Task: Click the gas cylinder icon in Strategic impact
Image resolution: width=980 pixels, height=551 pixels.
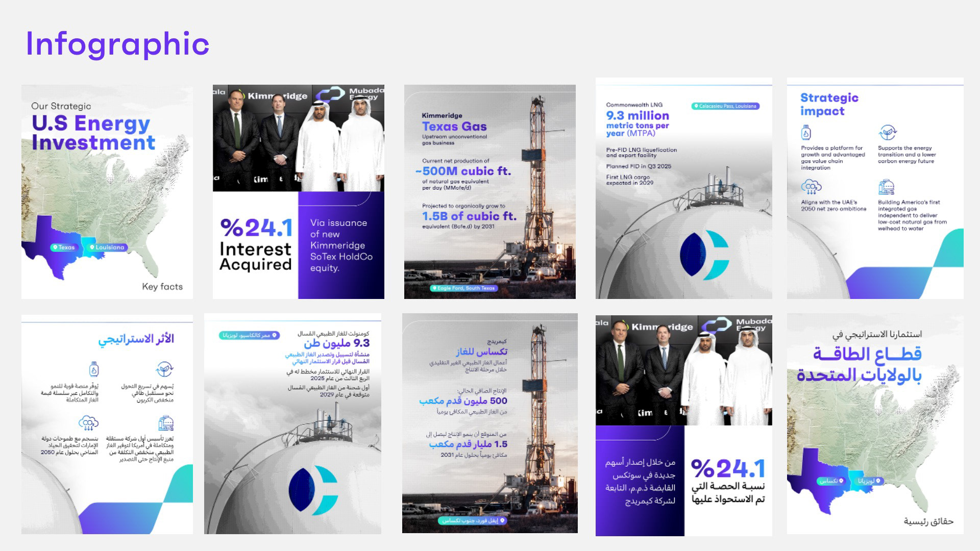Action: [x=806, y=133]
